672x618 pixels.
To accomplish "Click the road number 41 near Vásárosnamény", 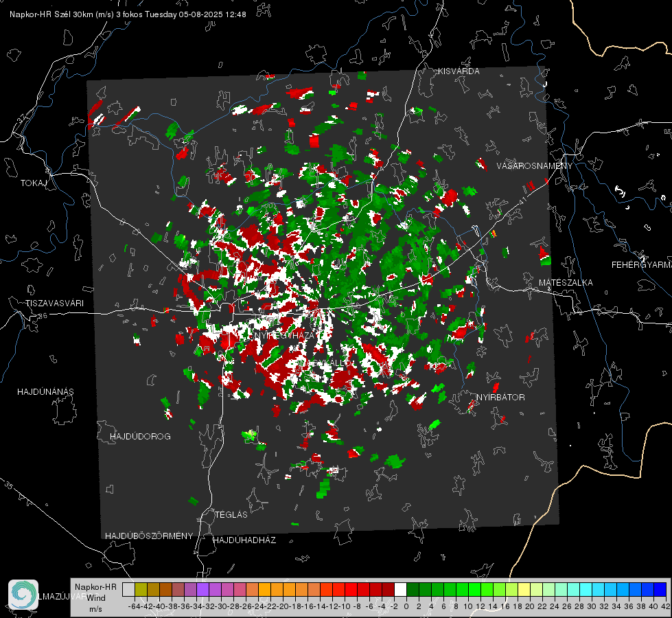I will (x=522, y=200).
